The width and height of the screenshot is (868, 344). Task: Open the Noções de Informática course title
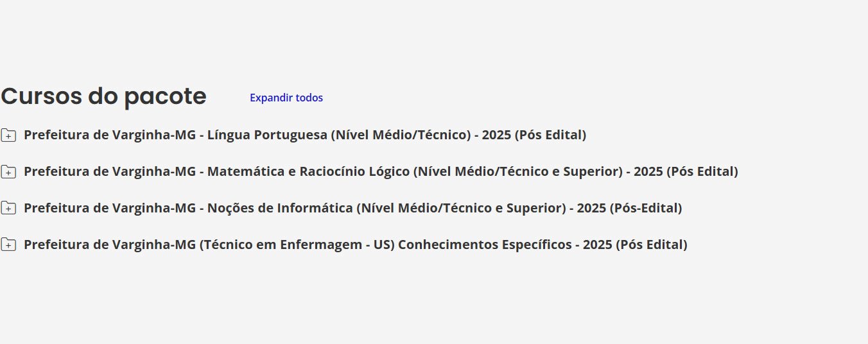pos(352,209)
